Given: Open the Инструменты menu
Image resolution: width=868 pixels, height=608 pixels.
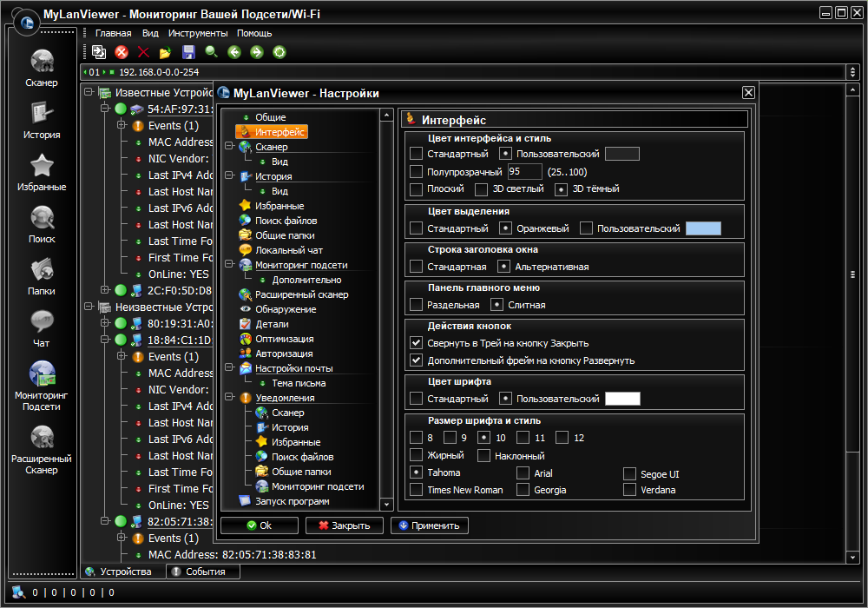Looking at the screenshot, I should pos(198,33).
